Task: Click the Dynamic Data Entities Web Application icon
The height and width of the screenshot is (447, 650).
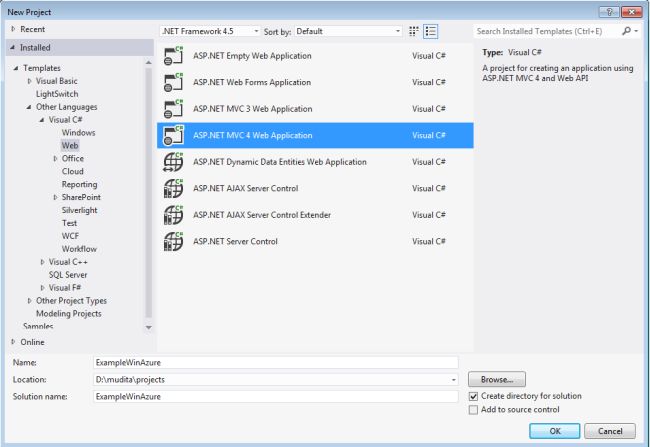Action: click(x=173, y=162)
